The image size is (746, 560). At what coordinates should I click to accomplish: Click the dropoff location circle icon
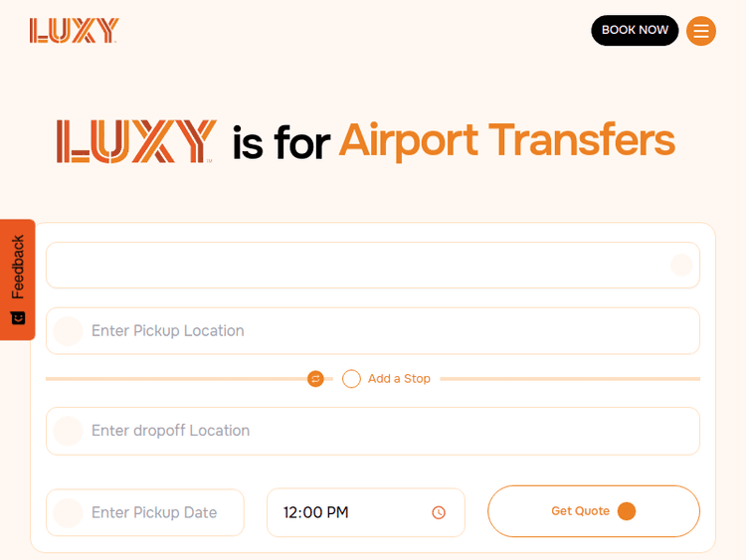[x=68, y=431]
